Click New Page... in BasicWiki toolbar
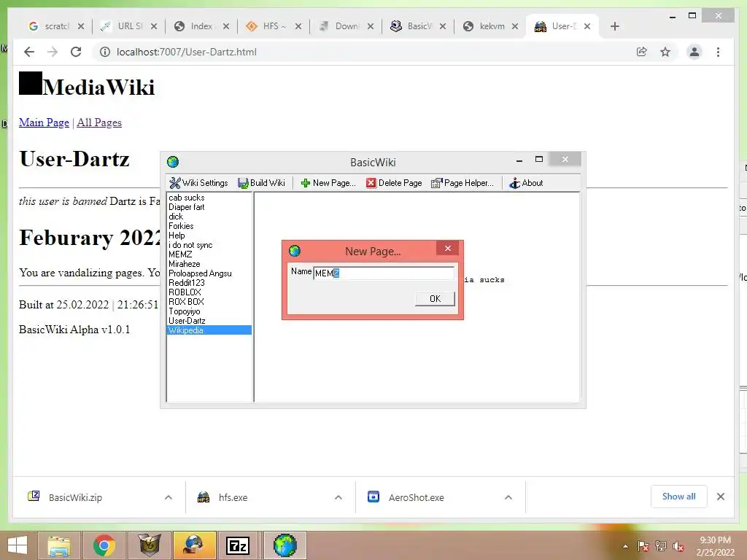 pos(328,183)
